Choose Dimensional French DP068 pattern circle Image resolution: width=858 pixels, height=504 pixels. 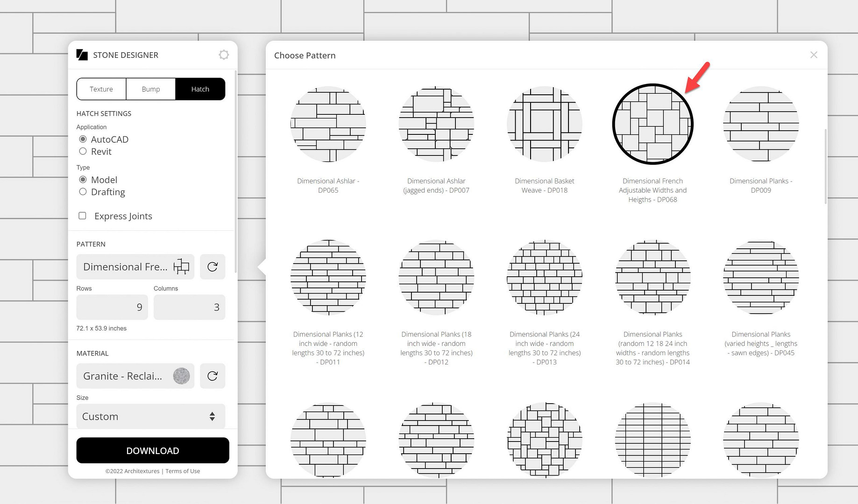(652, 124)
